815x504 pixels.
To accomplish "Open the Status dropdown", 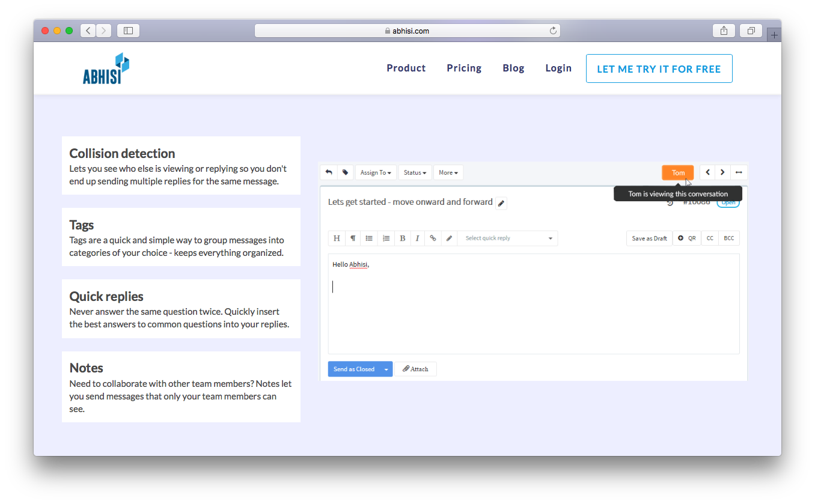I will [415, 172].
